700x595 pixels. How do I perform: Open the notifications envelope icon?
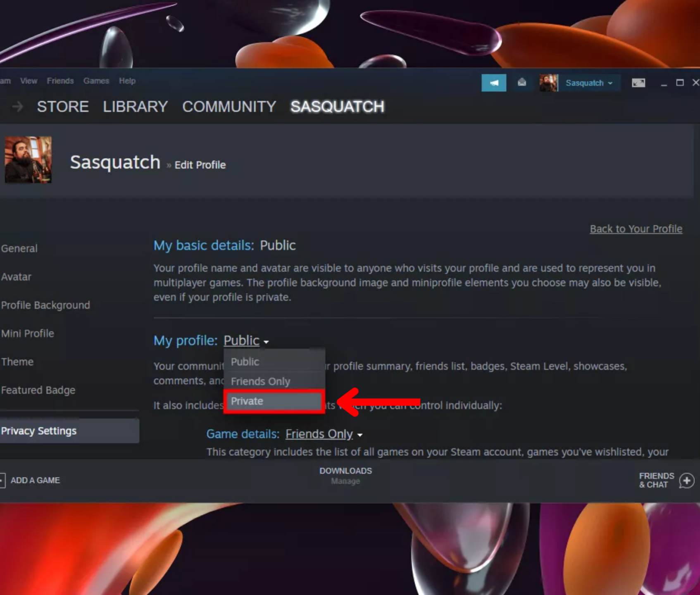click(521, 83)
